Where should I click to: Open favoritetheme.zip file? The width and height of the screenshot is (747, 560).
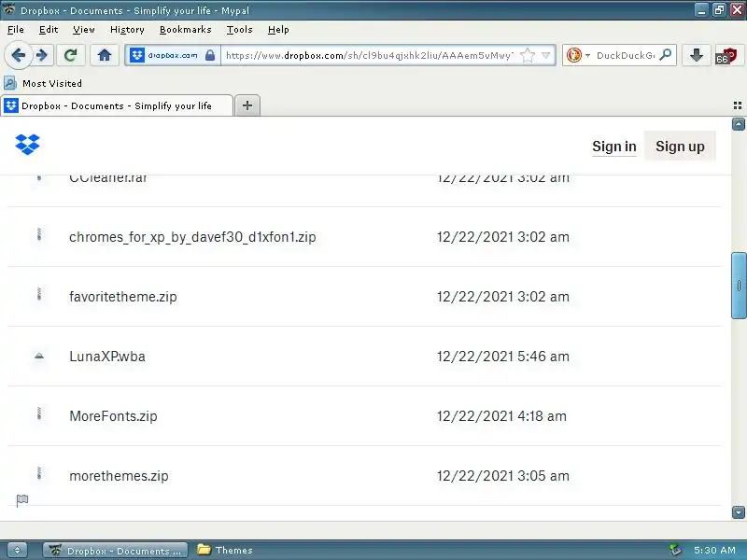tap(123, 297)
